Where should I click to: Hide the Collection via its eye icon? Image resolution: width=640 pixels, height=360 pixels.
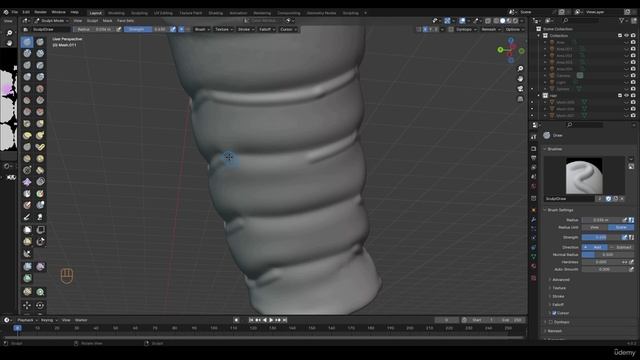[627, 36]
